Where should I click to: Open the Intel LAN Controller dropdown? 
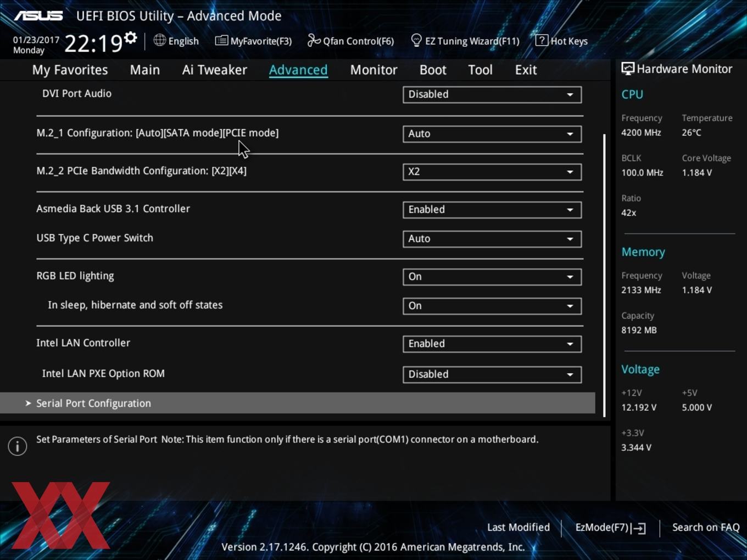point(492,344)
